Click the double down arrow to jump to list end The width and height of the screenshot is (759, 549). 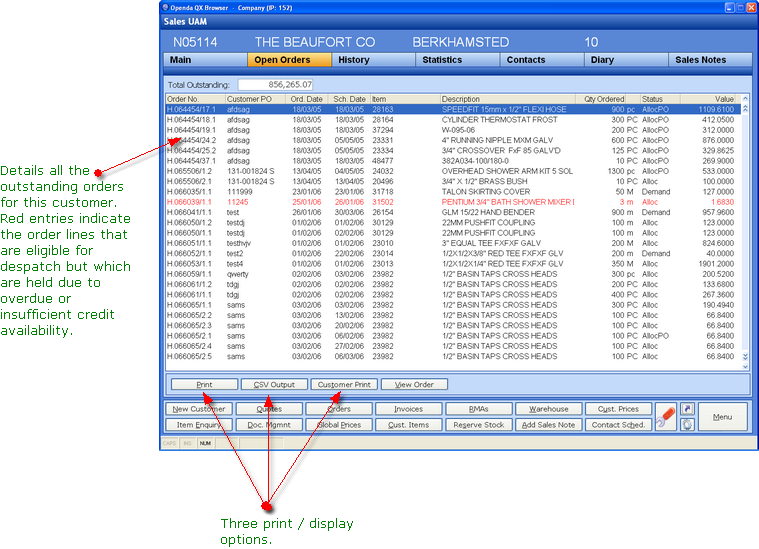click(745, 357)
